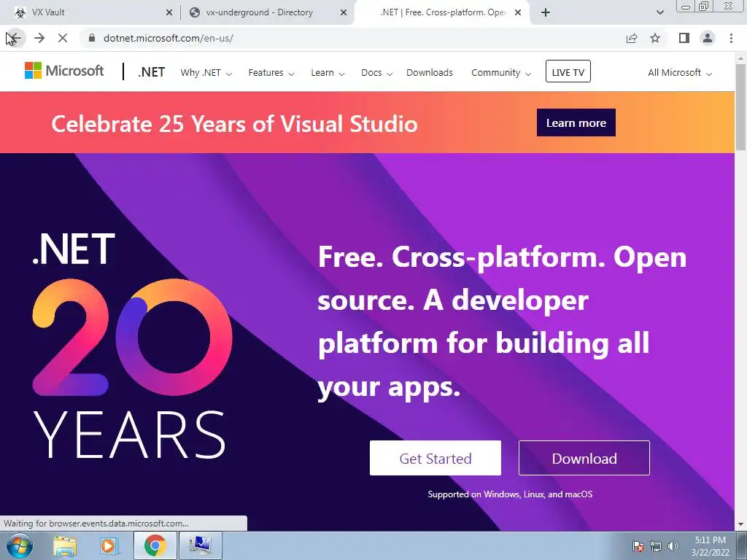Expand the Learn menu

pos(328,73)
